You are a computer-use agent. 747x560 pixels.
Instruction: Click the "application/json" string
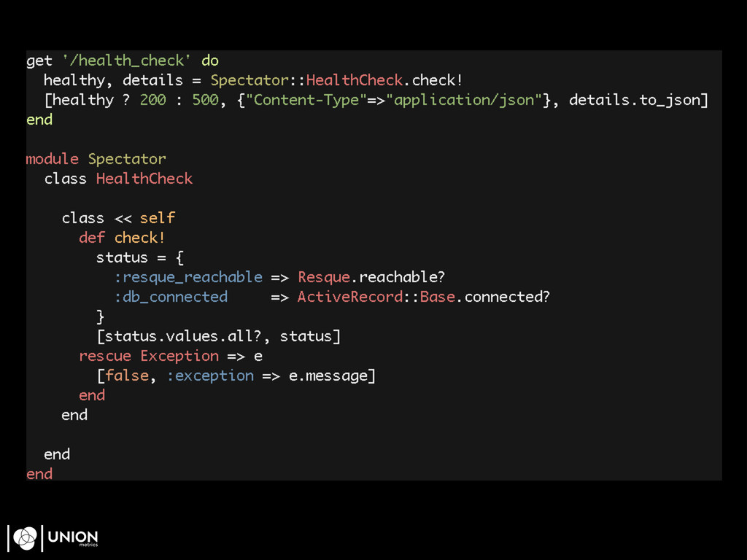(464, 100)
